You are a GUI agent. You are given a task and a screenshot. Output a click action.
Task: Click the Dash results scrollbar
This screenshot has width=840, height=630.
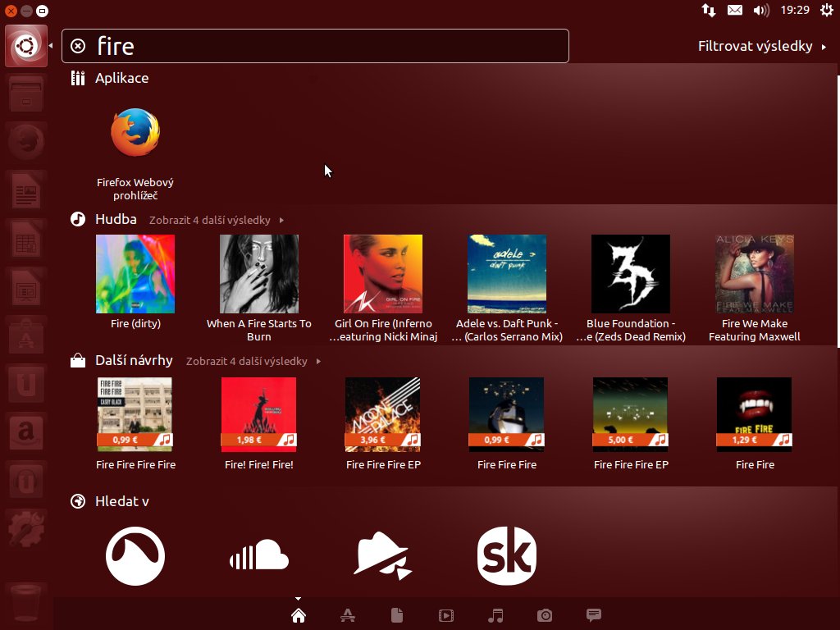(838, 212)
